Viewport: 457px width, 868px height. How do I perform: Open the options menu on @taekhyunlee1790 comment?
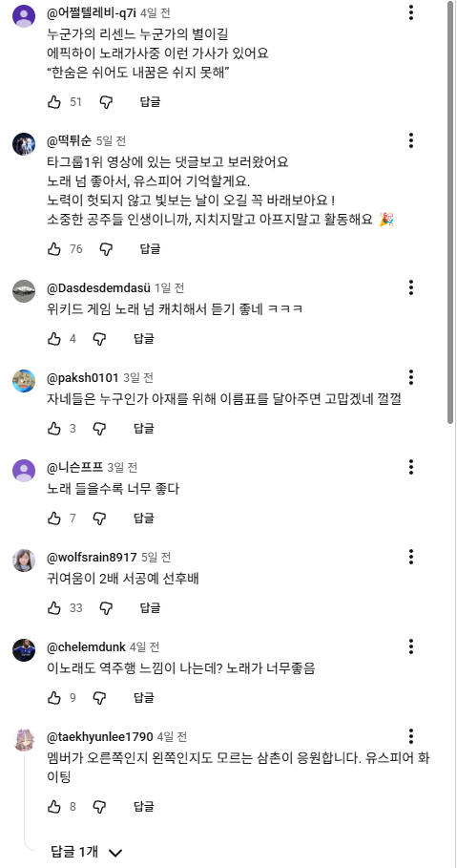point(411,736)
